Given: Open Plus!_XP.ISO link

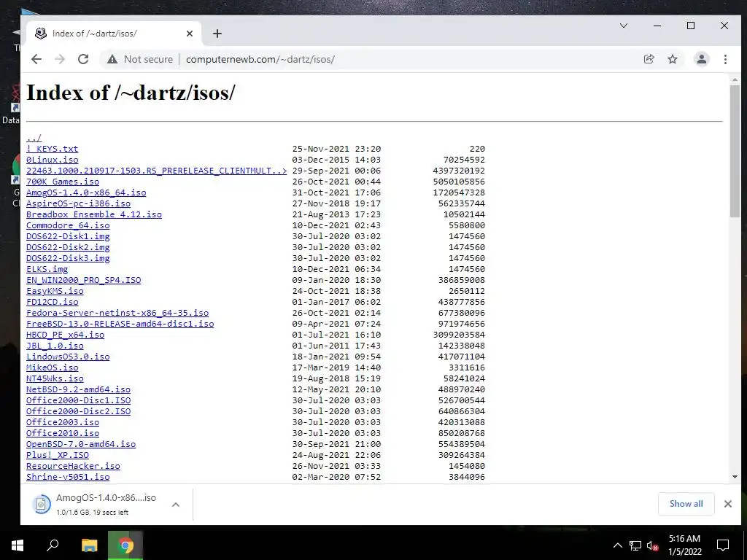Looking at the screenshot, I should [x=57, y=456].
